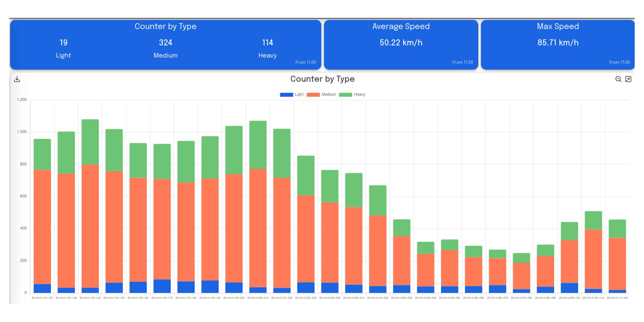Toggle the Light series in legend

click(x=299, y=95)
